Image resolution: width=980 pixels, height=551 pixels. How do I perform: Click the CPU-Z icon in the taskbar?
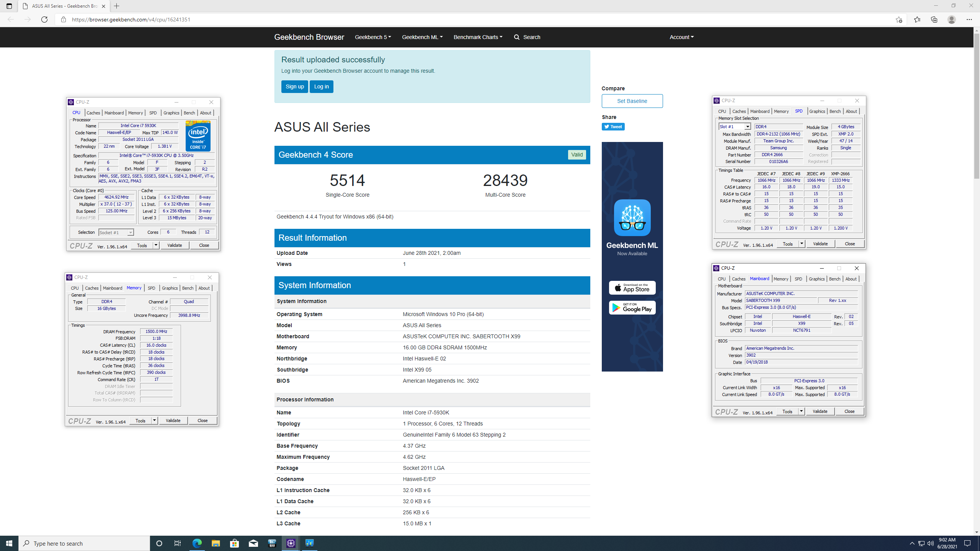[x=291, y=543]
